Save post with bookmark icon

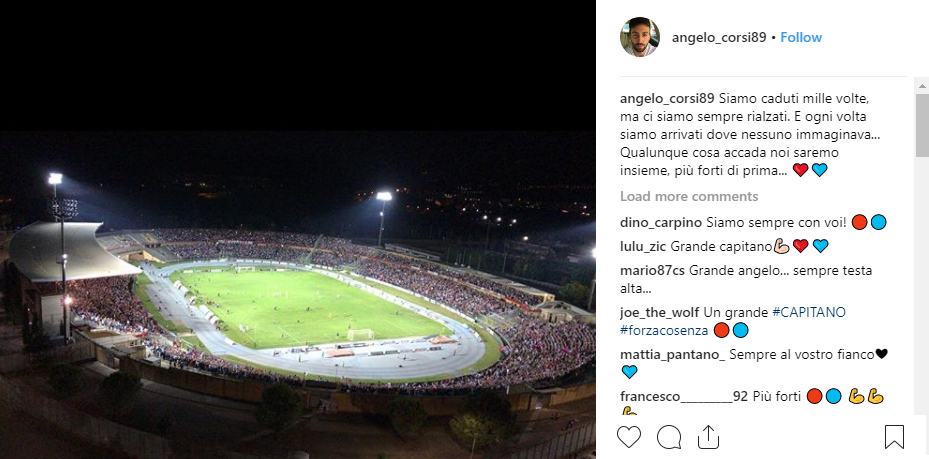(894, 437)
